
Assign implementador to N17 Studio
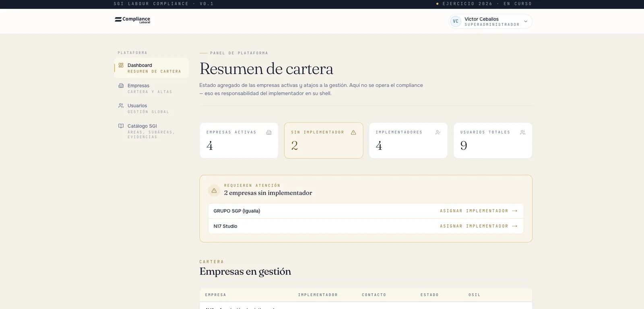(479, 226)
